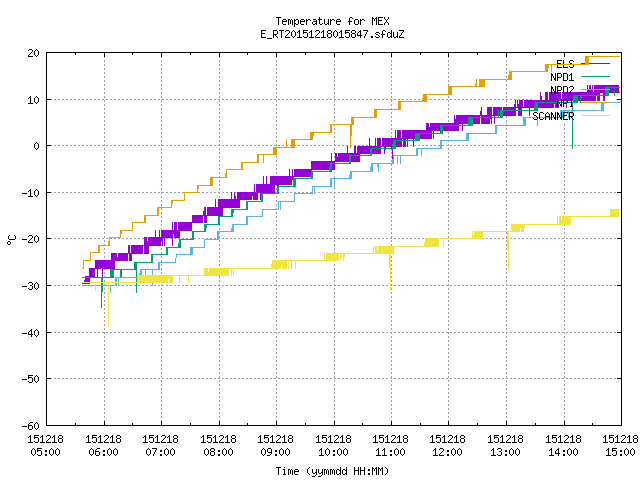
Task: Click the x-axis tick label 151218 05:00
Action: 45,446
